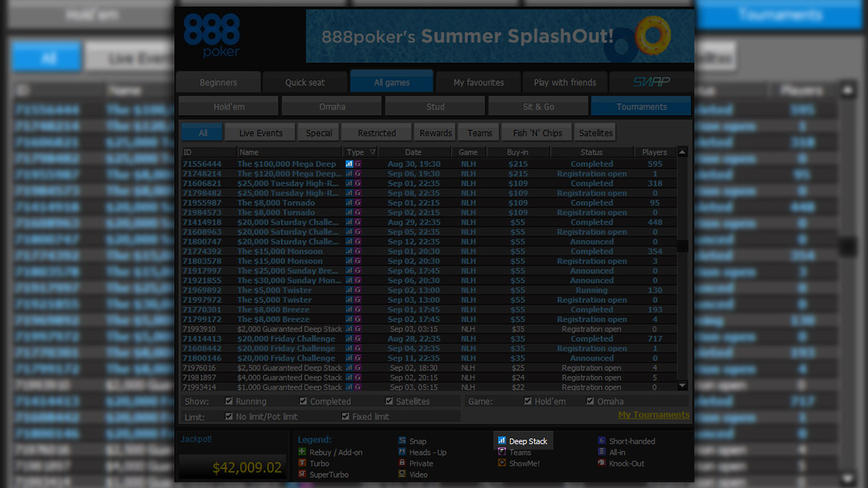The height and width of the screenshot is (488, 868).
Task: Click the scroll up arrow of tournament list
Action: [682, 153]
